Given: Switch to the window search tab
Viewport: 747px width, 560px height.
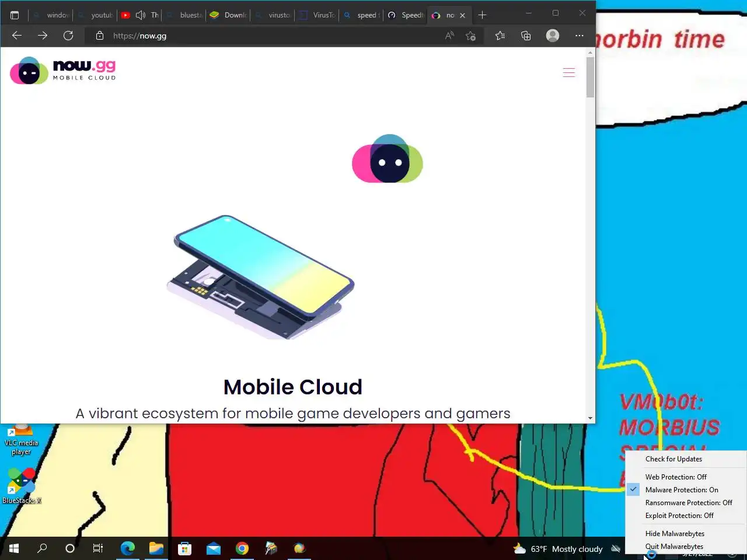Looking at the screenshot, I should tap(51, 15).
